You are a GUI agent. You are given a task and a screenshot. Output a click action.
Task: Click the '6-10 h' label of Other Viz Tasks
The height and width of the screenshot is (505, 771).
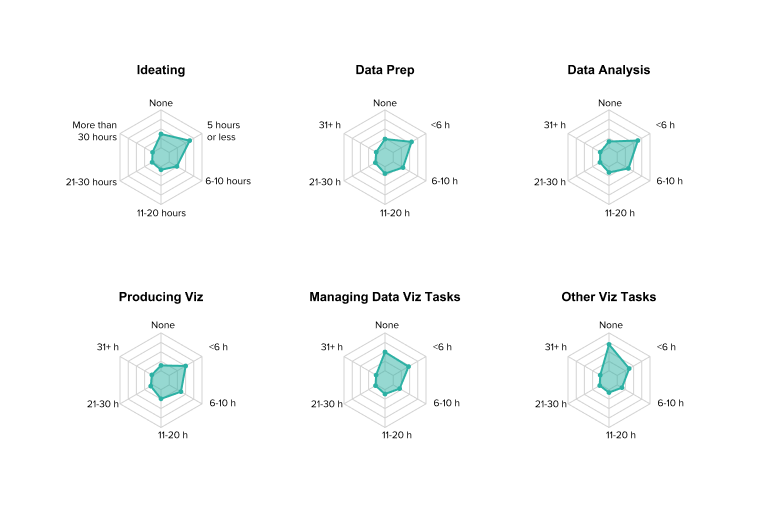point(671,403)
